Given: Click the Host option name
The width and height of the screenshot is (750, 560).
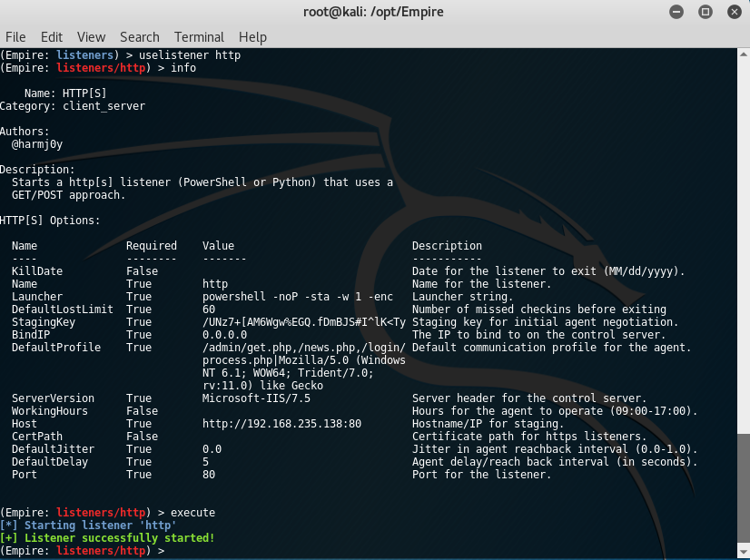Looking at the screenshot, I should 24,424.
